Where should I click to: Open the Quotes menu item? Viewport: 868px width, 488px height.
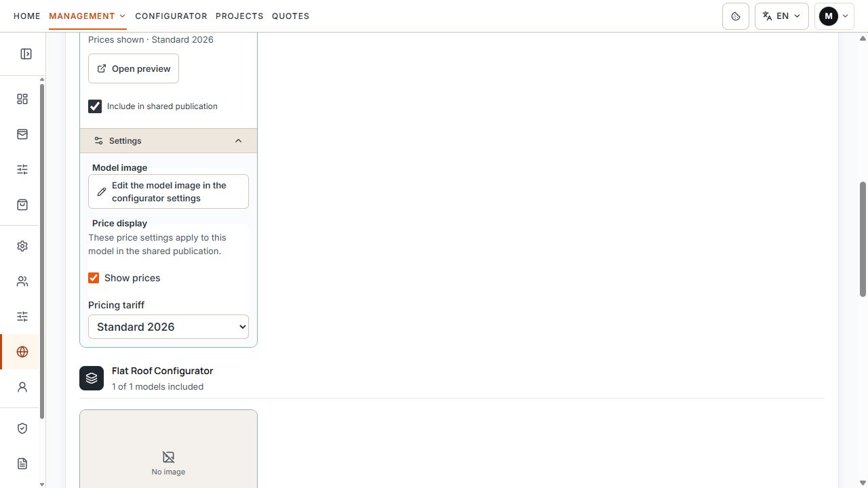(290, 16)
